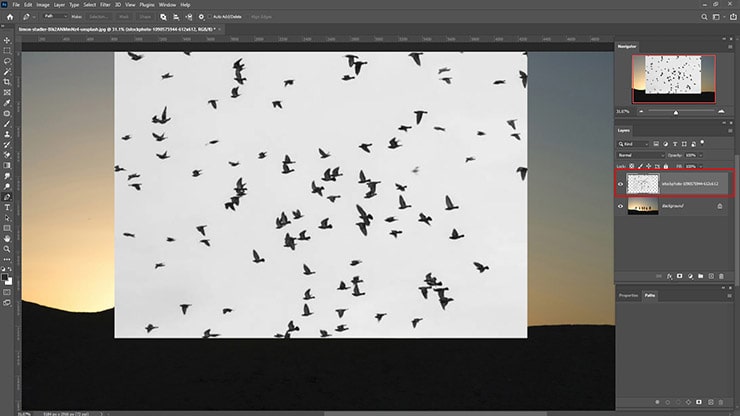Viewport: 740px width, 416px height.
Task: Click the Home icon in options bar
Action: (10, 17)
